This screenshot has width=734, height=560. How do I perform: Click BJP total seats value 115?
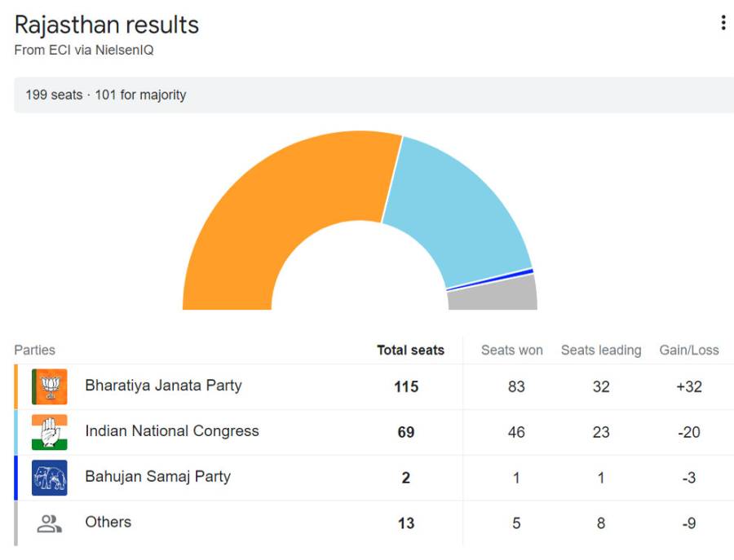tap(406, 386)
